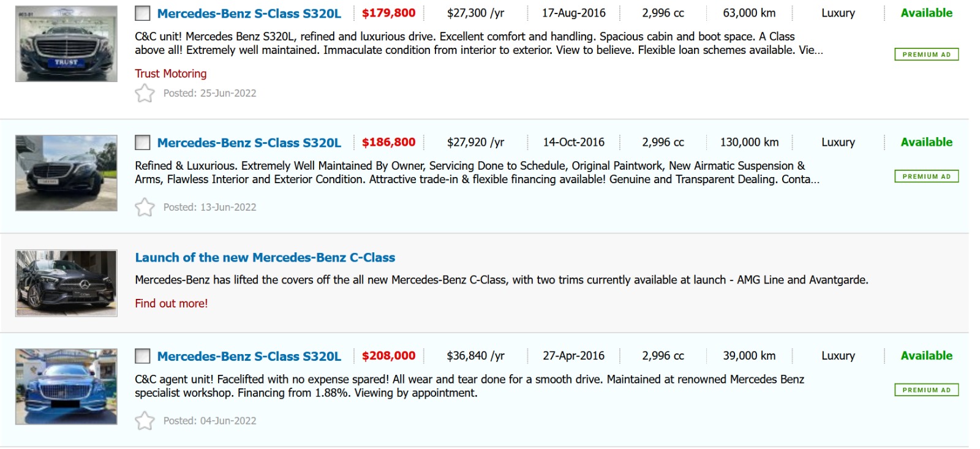Open the $179,800 Mercedes-Benz S-Class S320L title

pos(249,13)
